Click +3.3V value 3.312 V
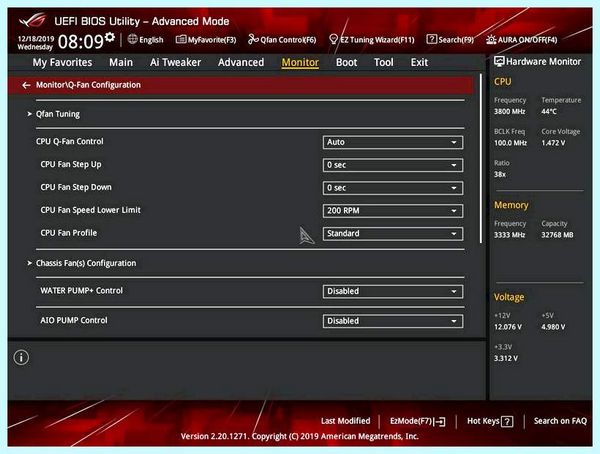The height and width of the screenshot is (454, 600). coord(506,359)
